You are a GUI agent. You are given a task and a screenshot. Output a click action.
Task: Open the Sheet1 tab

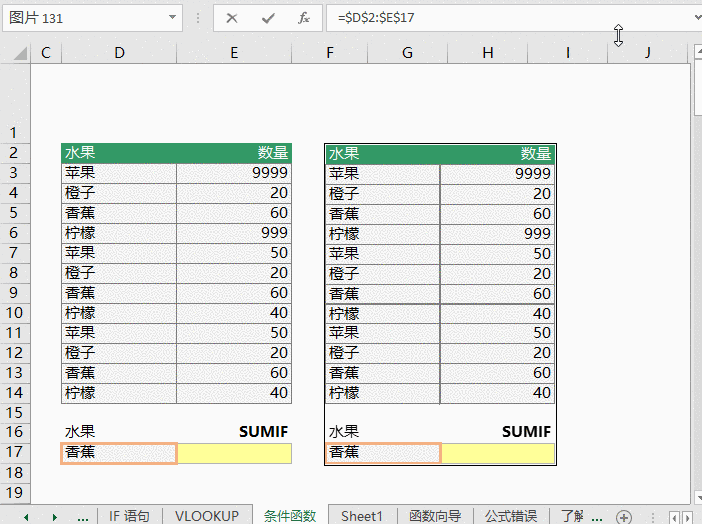pyautogui.click(x=362, y=516)
